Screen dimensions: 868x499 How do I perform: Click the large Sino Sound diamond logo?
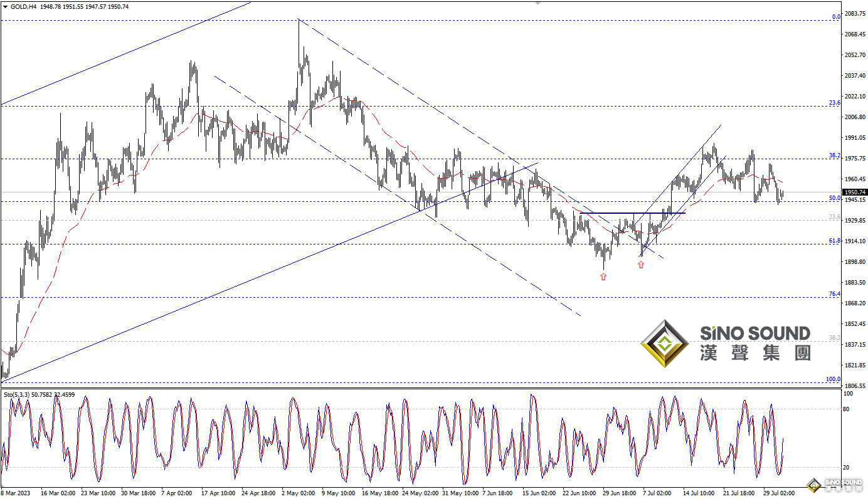point(664,344)
